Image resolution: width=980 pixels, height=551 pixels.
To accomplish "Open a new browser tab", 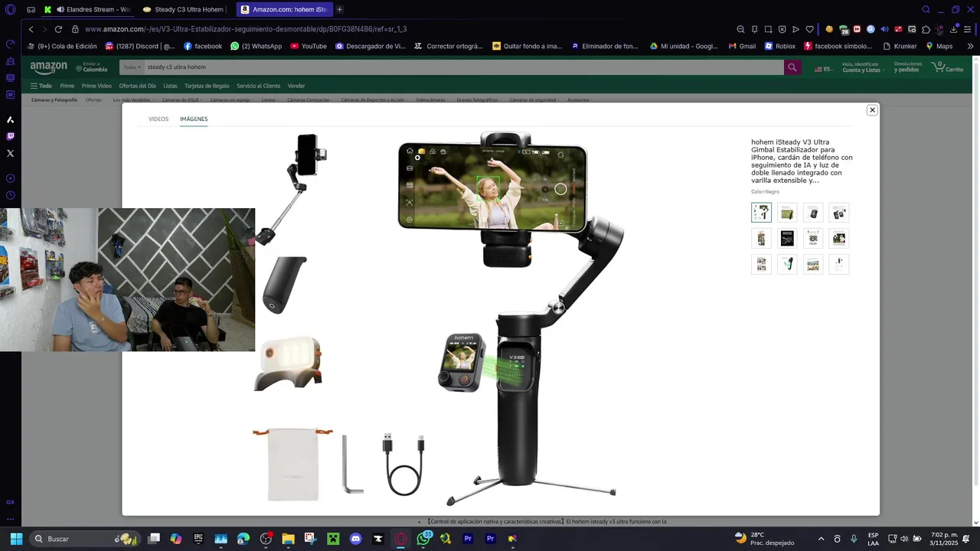I will click(339, 9).
